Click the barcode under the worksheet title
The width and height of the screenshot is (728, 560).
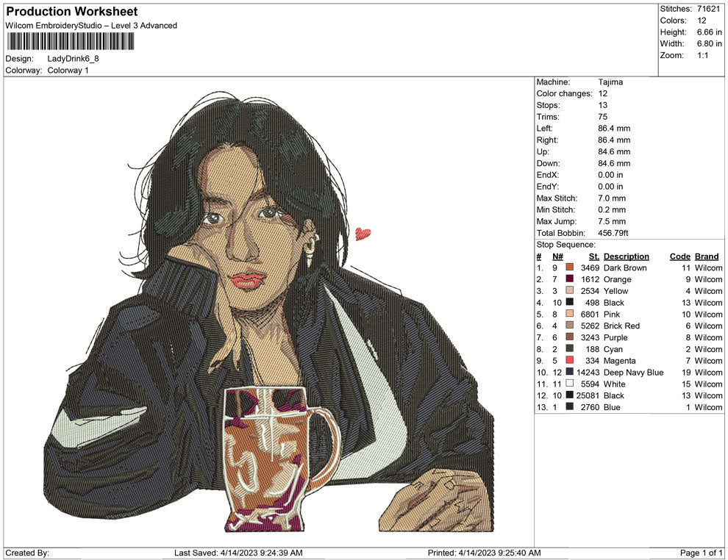71,42
